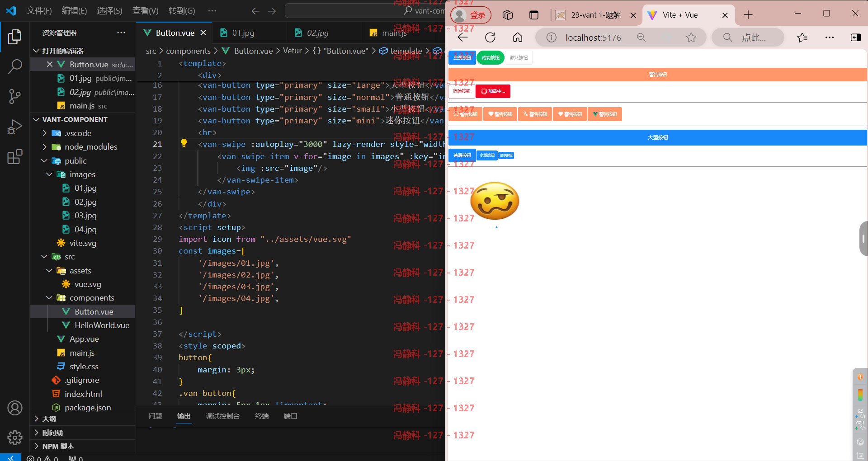Click the browser search box
The image size is (868, 461).
(748, 38)
